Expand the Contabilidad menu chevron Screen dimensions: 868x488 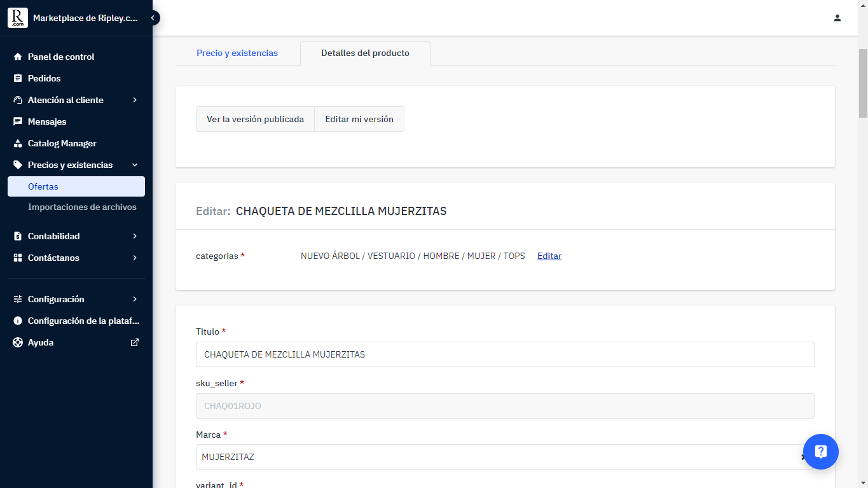click(135, 236)
